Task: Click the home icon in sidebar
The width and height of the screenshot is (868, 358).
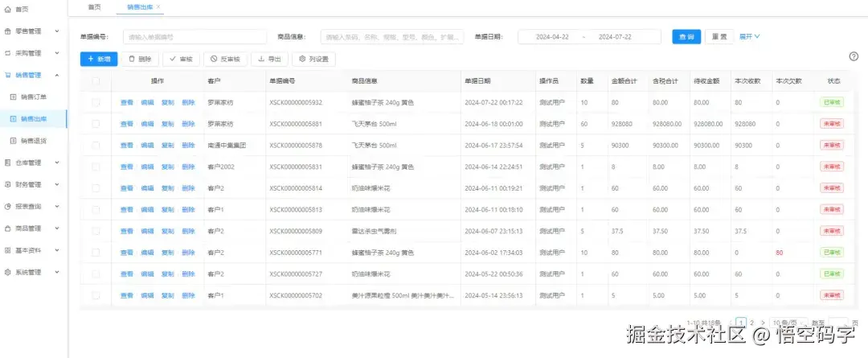Action: pyautogui.click(x=8, y=10)
